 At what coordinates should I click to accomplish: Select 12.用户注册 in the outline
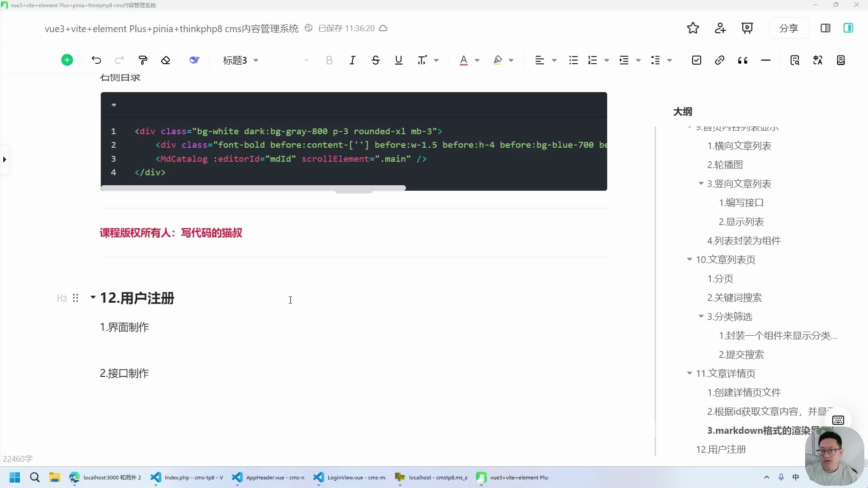[721, 450]
